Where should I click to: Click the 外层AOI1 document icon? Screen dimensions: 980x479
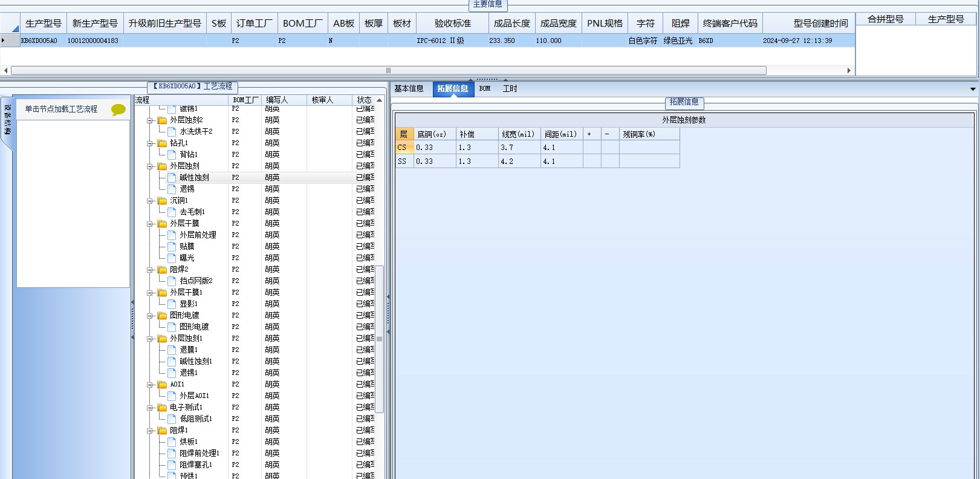[x=172, y=396]
